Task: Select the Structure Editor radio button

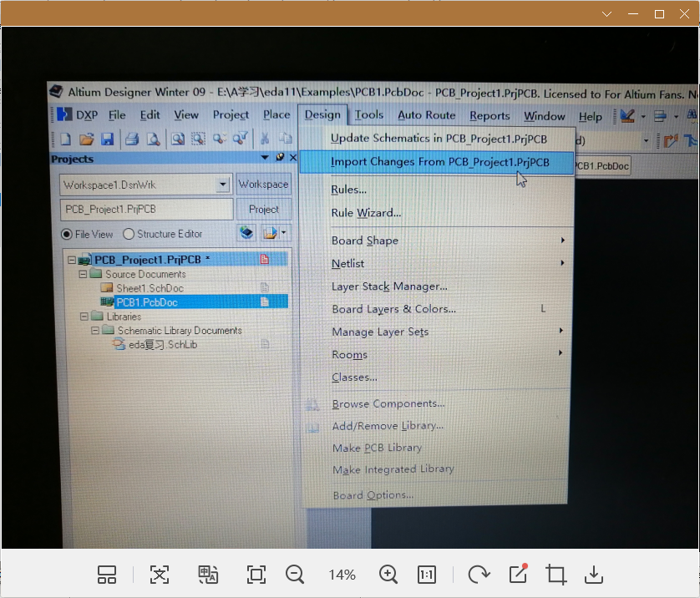Action: [129, 234]
